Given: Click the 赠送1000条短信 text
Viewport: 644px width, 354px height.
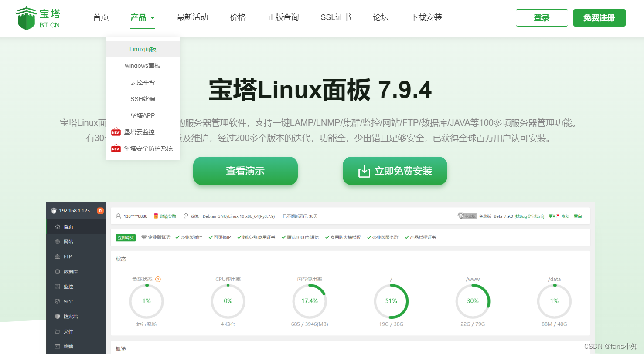Looking at the screenshot, I should (303, 238).
